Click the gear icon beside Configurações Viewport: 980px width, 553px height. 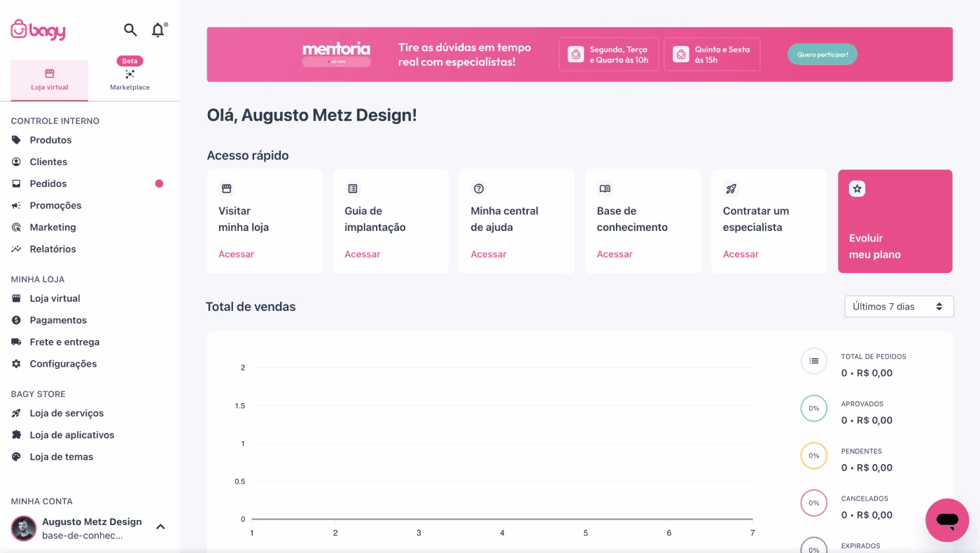(x=16, y=363)
